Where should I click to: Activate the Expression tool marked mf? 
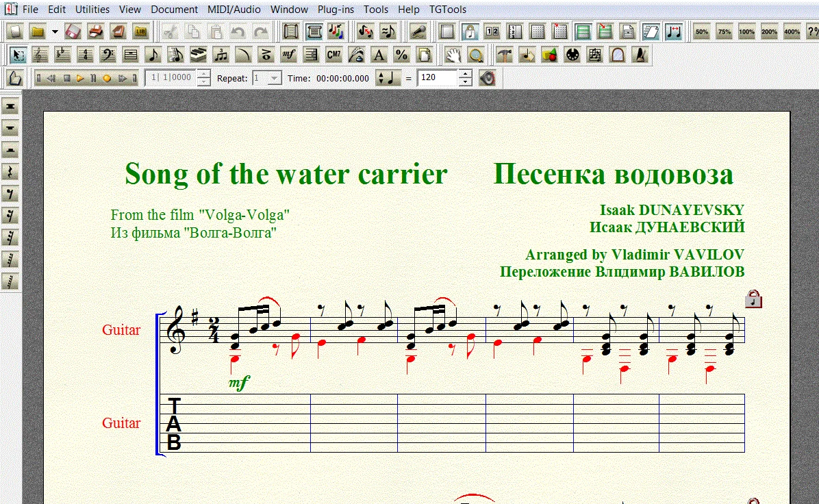click(x=288, y=55)
